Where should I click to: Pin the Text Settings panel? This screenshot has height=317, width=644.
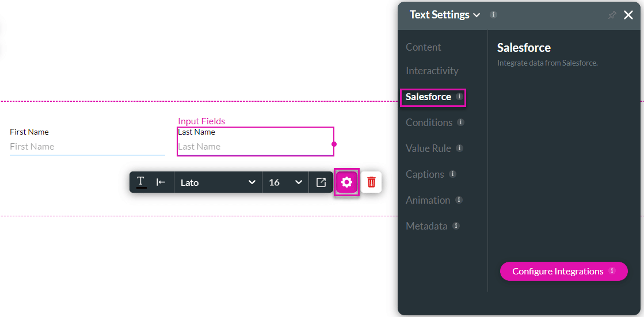(x=612, y=16)
